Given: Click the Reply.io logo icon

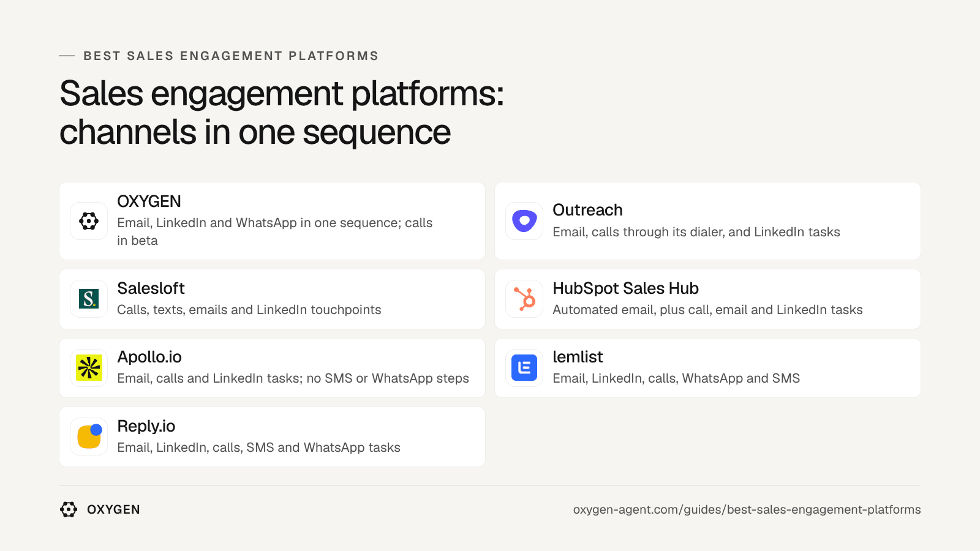Looking at the screenshot, I should click(x=89, y=437).
